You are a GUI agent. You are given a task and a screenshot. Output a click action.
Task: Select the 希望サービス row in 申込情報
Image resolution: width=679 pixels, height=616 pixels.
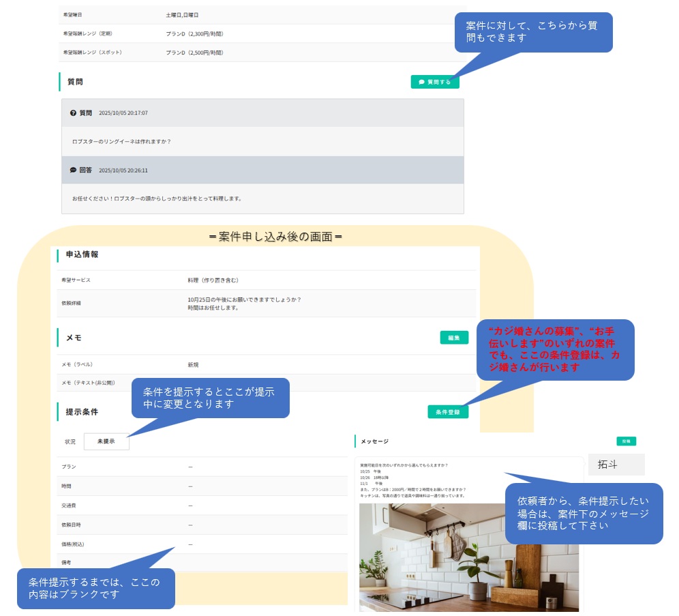[266, 280]
